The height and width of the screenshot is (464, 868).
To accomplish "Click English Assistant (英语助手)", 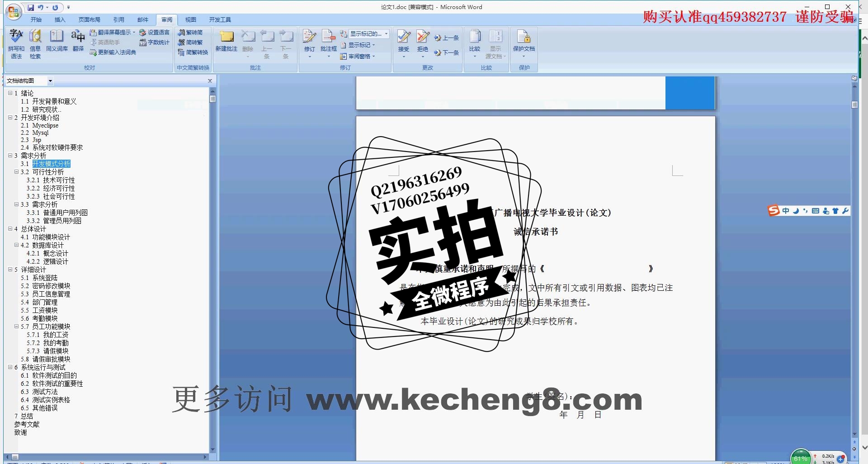I will coord(105,43).
